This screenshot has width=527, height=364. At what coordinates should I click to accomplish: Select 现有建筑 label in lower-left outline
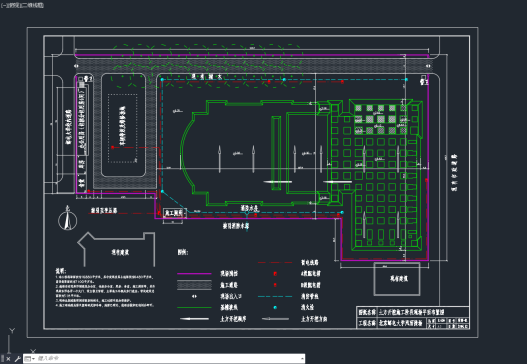click(x=120, y=252)
